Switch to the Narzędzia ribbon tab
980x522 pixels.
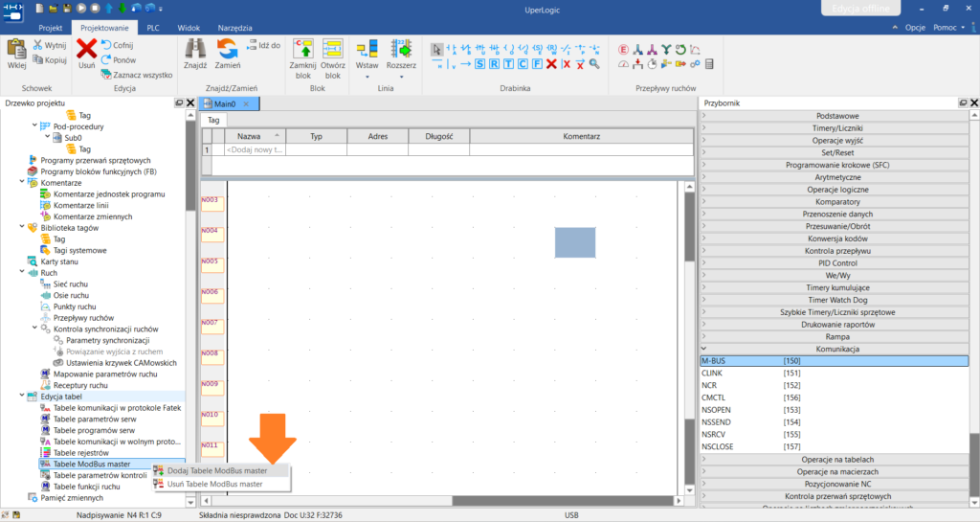click(235, 28)
